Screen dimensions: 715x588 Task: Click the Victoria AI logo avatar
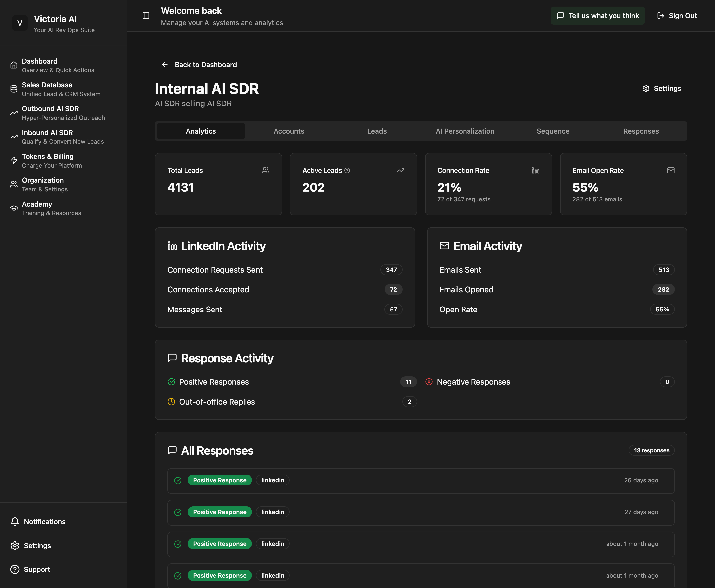pos(20,23)
